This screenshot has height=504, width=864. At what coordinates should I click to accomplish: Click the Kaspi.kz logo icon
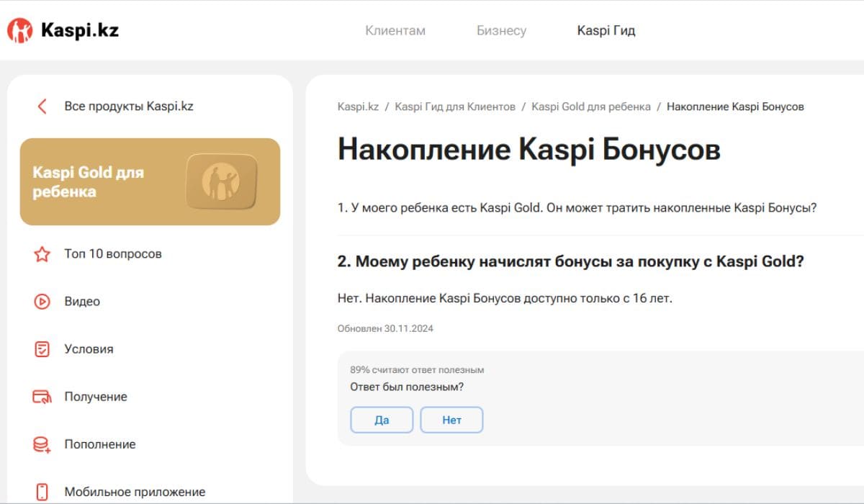point(19,30)
